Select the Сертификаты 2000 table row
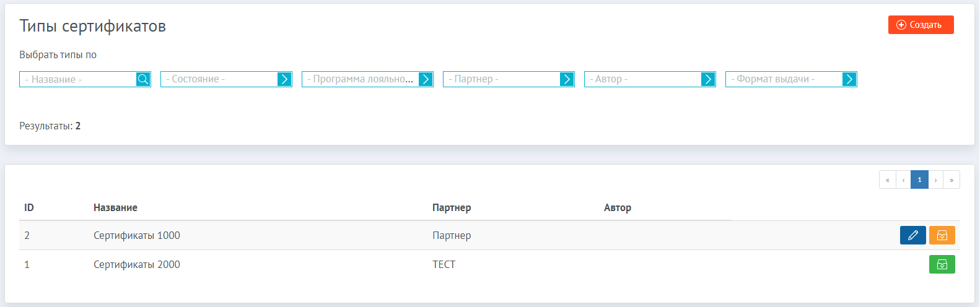980x307 pixels. tap(489, 264)
